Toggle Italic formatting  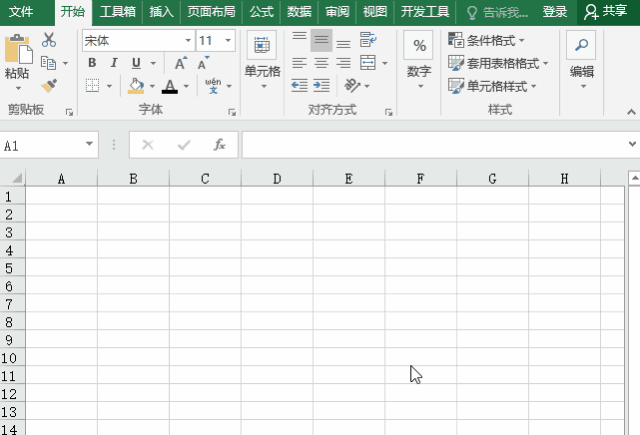click(x=114, y=63)
